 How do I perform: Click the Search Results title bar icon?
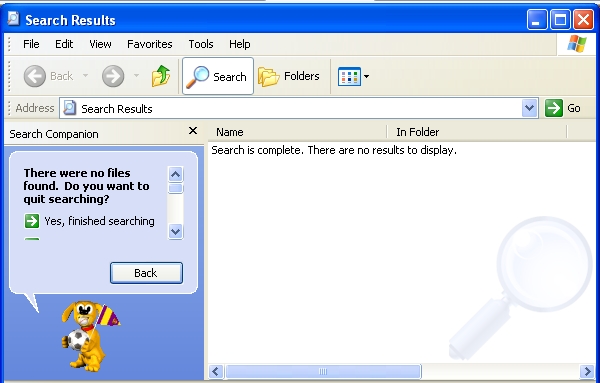tap(13, 18)
